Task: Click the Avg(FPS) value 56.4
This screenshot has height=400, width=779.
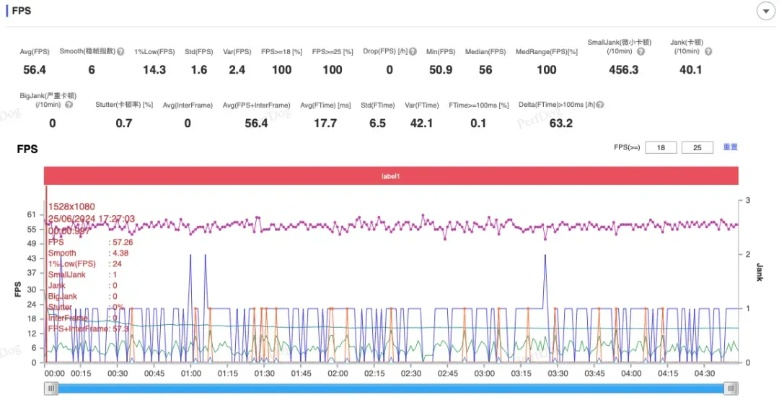Action: click(35, 70)
